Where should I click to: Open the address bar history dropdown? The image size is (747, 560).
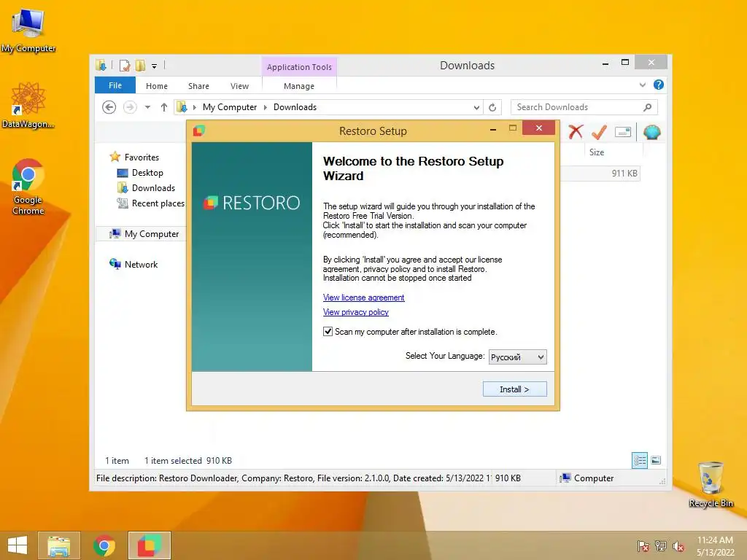coord(476,108)
